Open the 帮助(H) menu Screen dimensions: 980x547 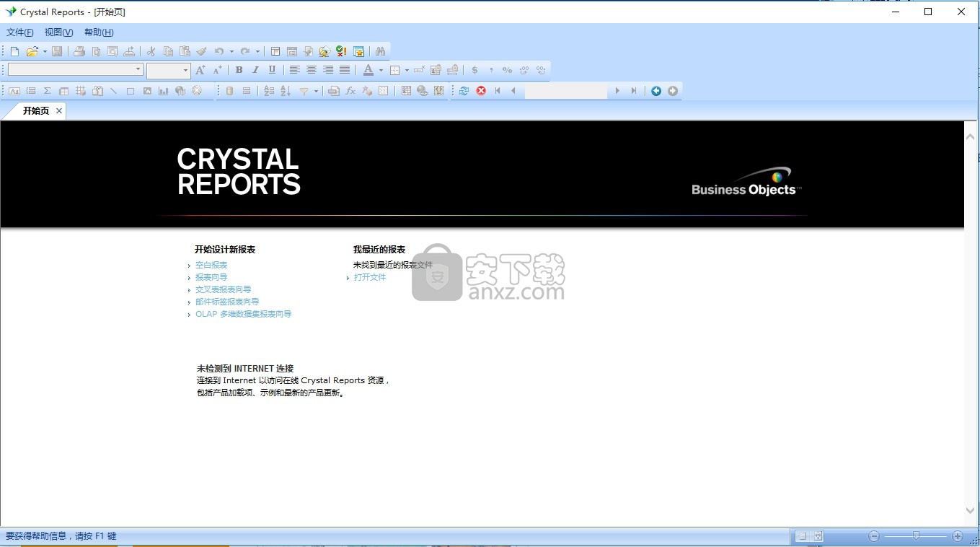(99, 32)
